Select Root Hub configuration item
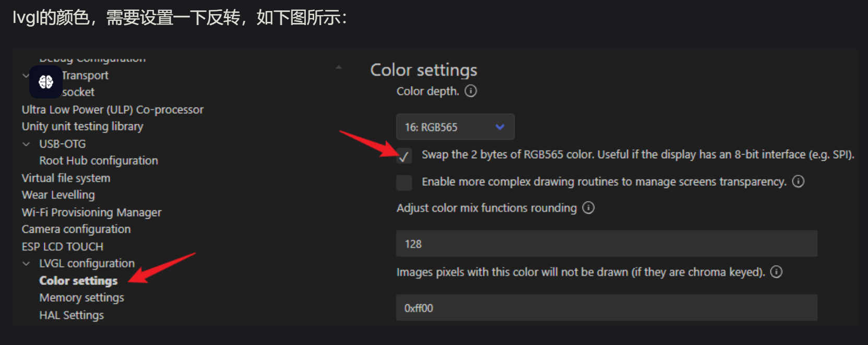The image size is (868, 345). [98, 161]
